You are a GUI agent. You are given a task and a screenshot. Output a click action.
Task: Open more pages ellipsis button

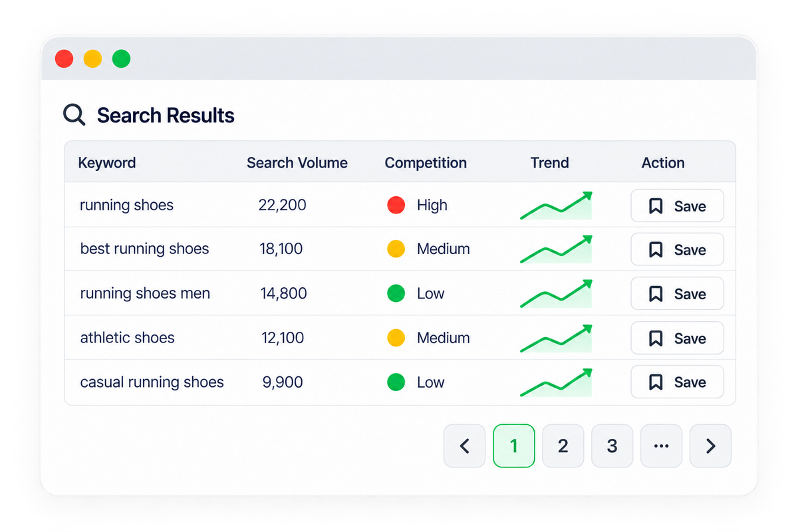[661, 446]
